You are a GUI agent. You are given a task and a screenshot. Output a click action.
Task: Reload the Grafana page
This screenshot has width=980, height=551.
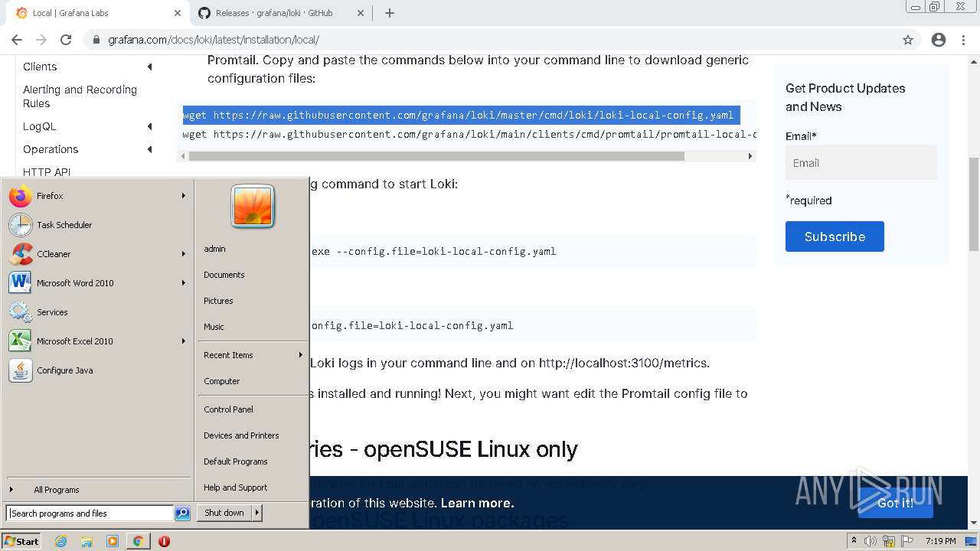point(66,40)
